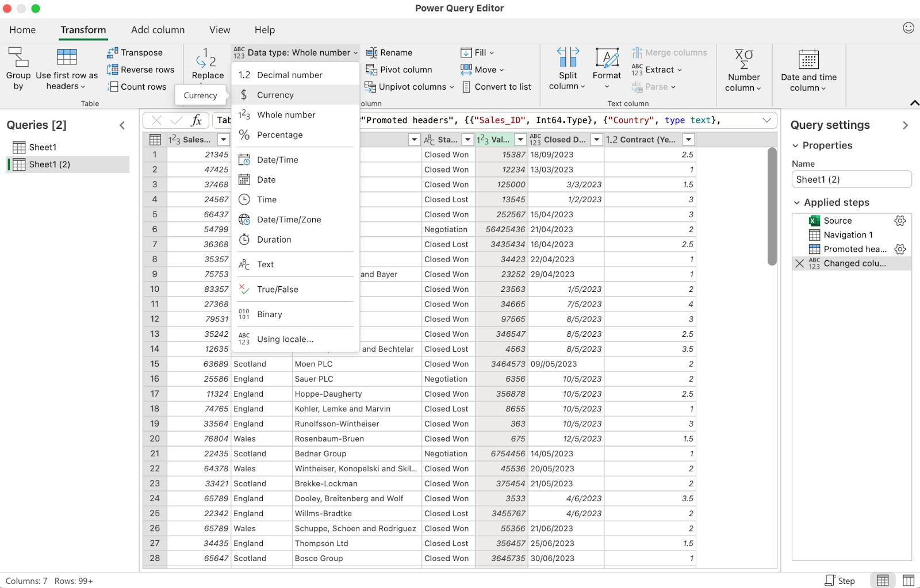Choose Binary data type
This screenshot has width=920, height=588.
(x=296, y=314)
